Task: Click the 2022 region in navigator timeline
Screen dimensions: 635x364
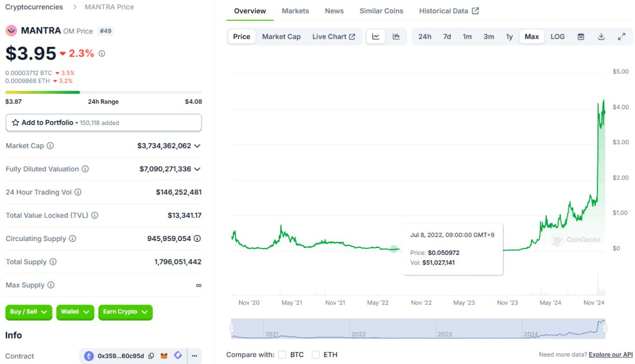Action: coord(393,328)
